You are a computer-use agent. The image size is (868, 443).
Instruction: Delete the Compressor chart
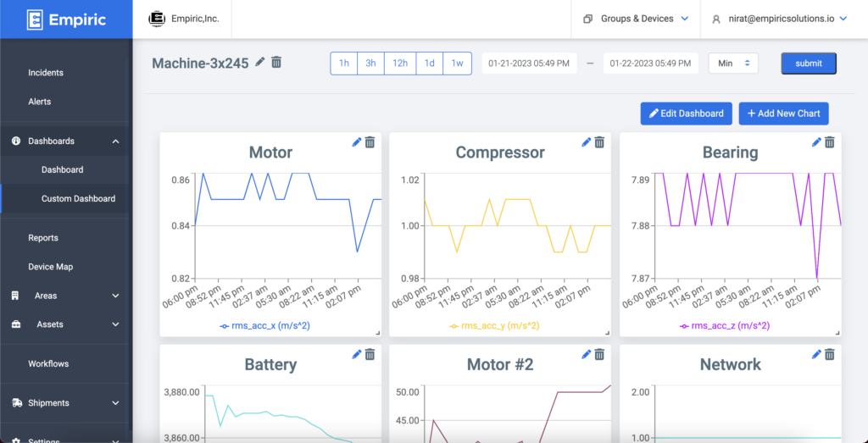tap(599, 142)
